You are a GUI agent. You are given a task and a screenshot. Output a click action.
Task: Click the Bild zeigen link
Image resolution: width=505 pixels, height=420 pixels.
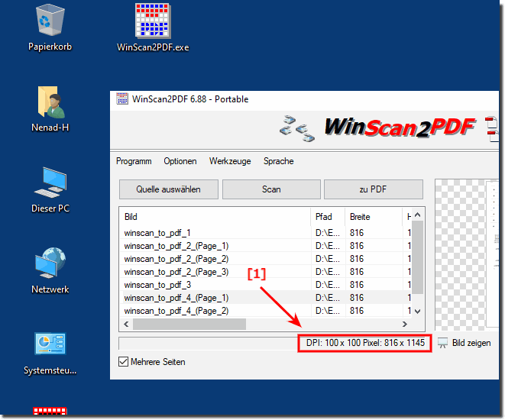tap(471, 343)
